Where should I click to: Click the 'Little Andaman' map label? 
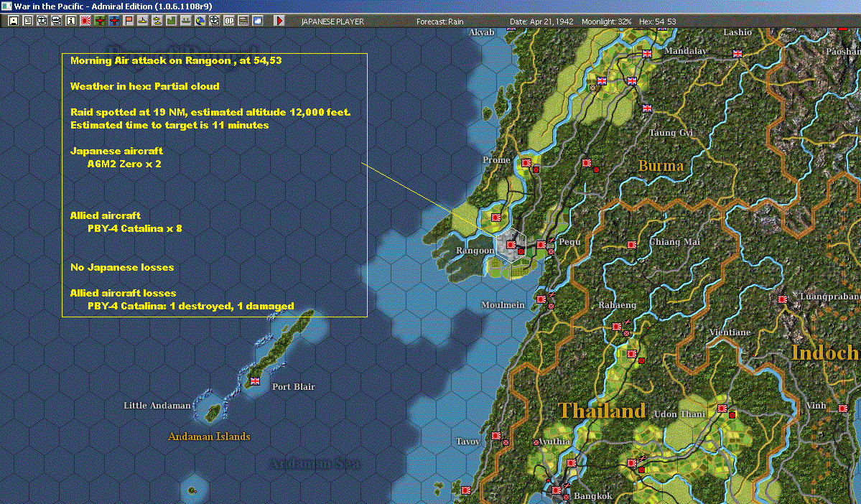tap(157, 405)
